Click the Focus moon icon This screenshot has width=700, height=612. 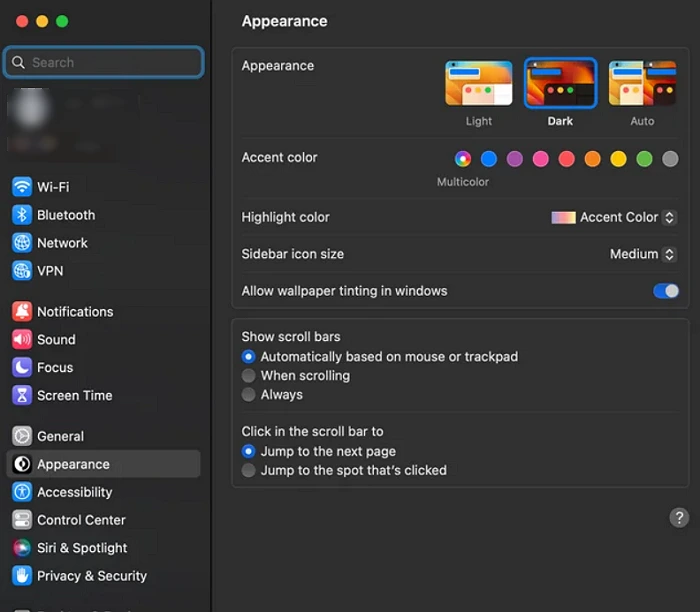[21, 367]
